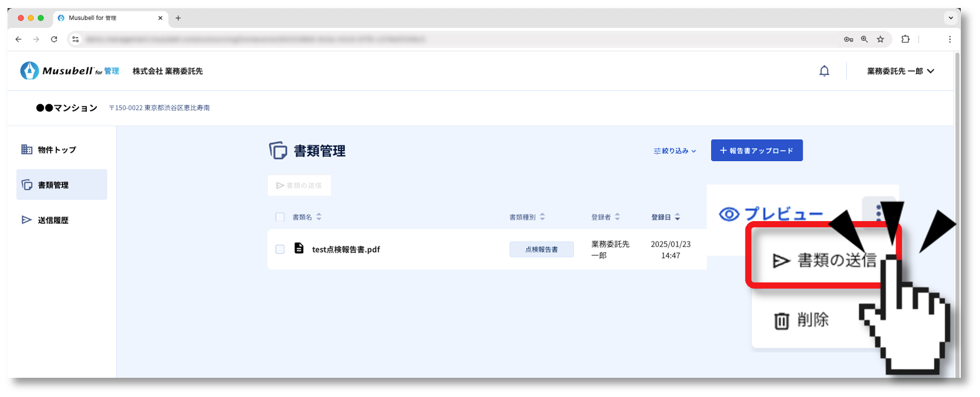This screenshot has width=980, height=397.
Task: Open the password key icon in address bar
Action: point(848,39)
